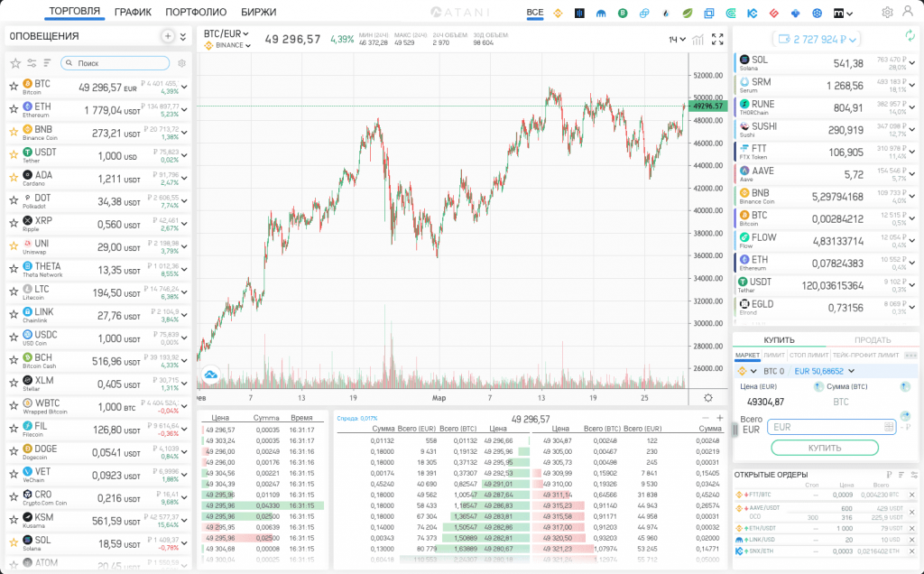
Task: Open the sort icon in open orders header
Action: click(x=901, y=475)
